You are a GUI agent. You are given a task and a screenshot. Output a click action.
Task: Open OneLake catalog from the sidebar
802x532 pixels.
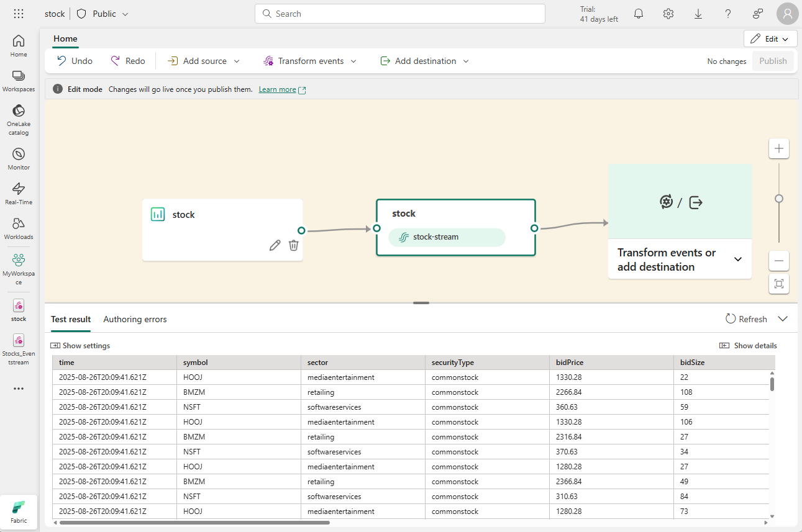[x=19, y=119]
